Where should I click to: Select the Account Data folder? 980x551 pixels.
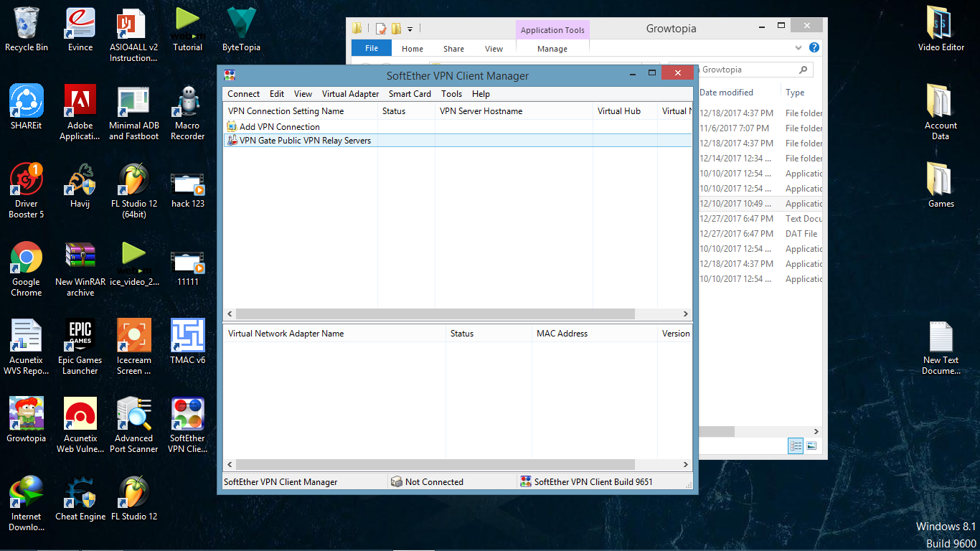click(941, 113)
